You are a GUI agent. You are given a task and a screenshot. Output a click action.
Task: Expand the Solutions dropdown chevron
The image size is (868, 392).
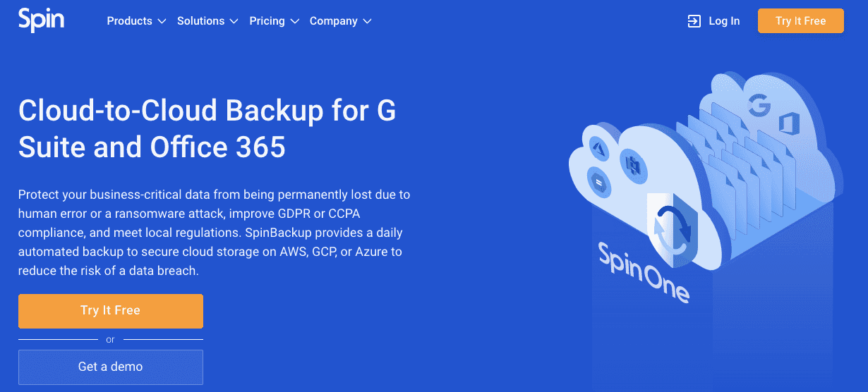click(234, 22)
